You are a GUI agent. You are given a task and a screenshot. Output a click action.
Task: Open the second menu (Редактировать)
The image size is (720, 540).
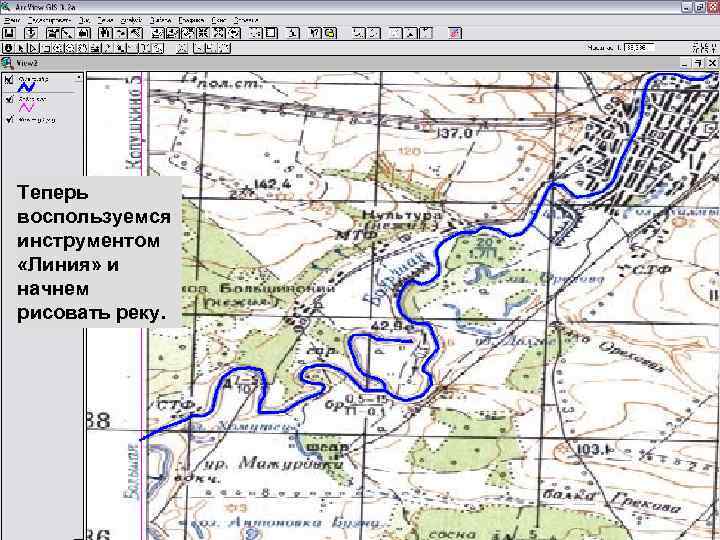(x=49, y=20)
